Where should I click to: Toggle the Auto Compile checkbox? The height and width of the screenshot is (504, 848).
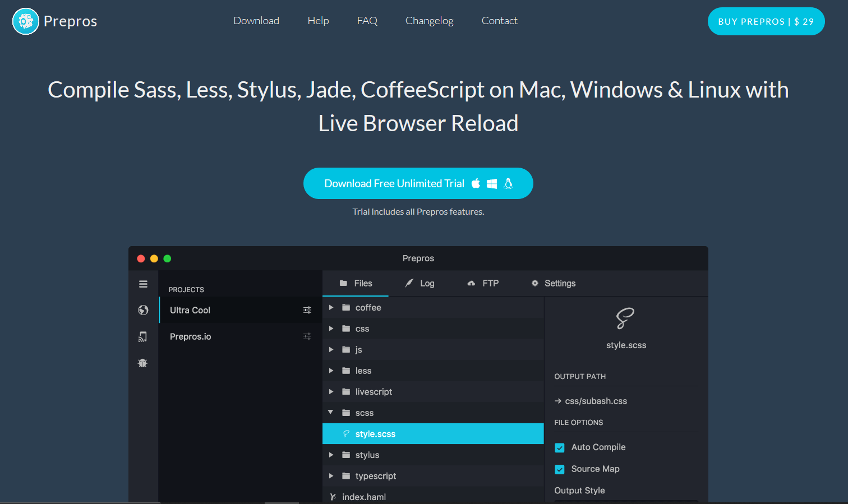pos(560,447)
